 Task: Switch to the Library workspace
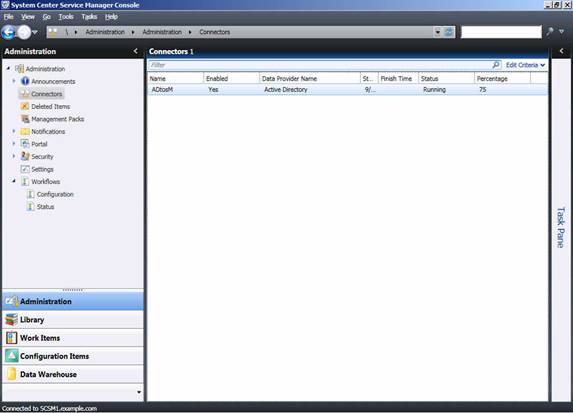73,319
